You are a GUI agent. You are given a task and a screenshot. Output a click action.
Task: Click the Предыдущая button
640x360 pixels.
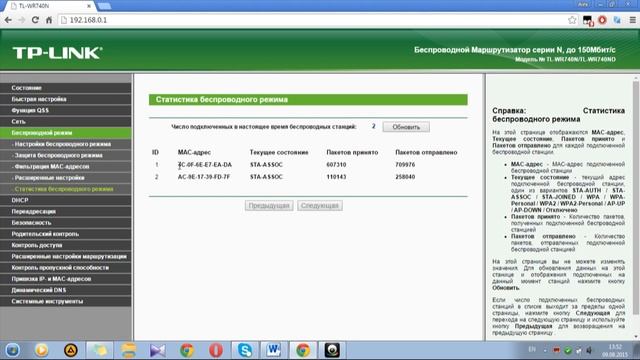pos(269,206)
